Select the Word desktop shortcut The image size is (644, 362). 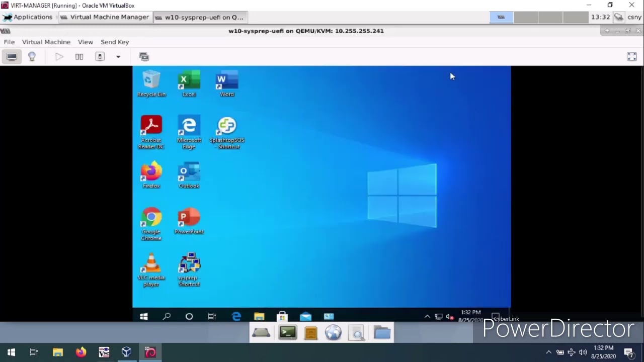[x=227, y=84]
